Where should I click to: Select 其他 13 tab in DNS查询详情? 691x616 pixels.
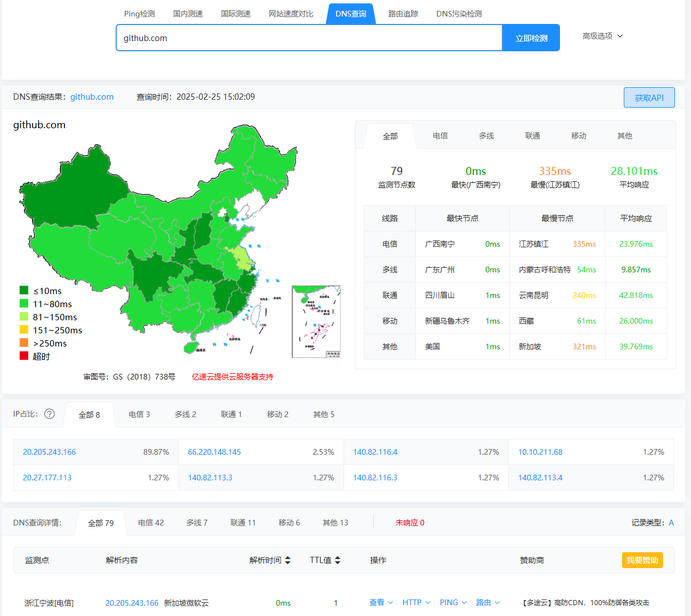(x=336, y=523)
